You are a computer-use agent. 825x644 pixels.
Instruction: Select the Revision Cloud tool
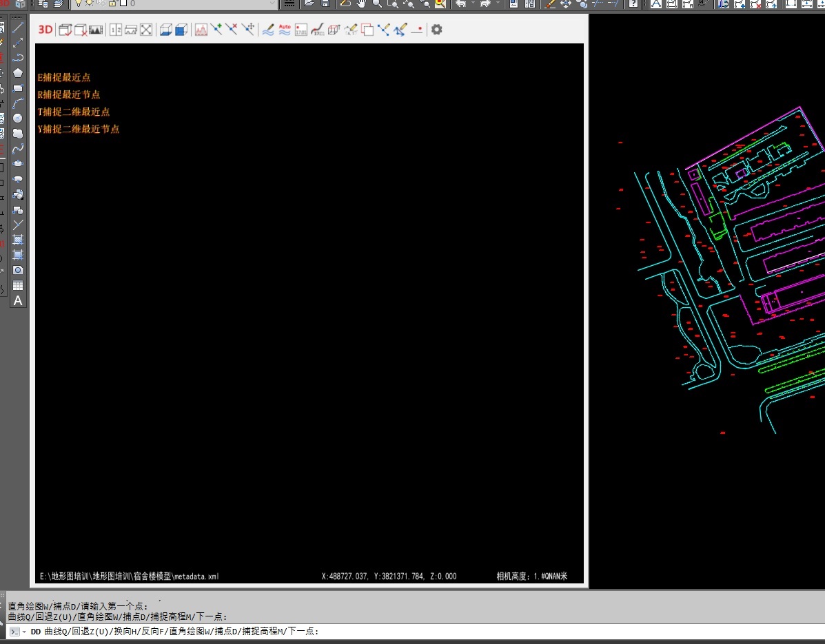[x=19, y=133]
